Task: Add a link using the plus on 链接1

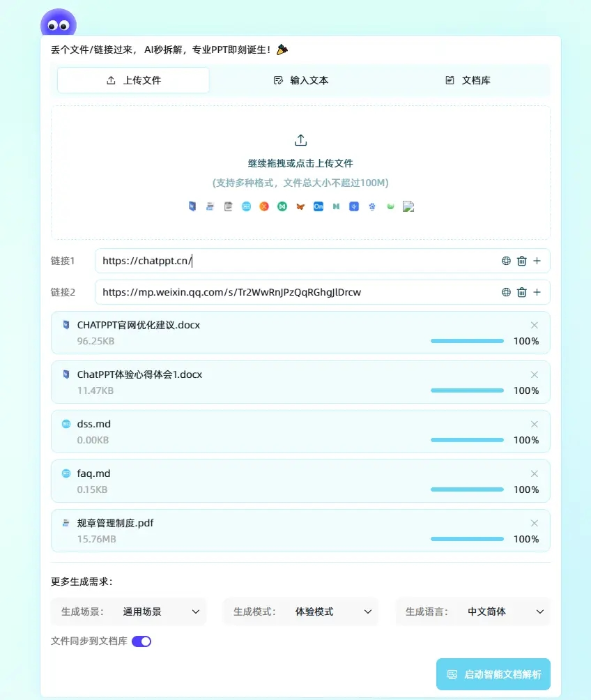Action: (537, 261)
